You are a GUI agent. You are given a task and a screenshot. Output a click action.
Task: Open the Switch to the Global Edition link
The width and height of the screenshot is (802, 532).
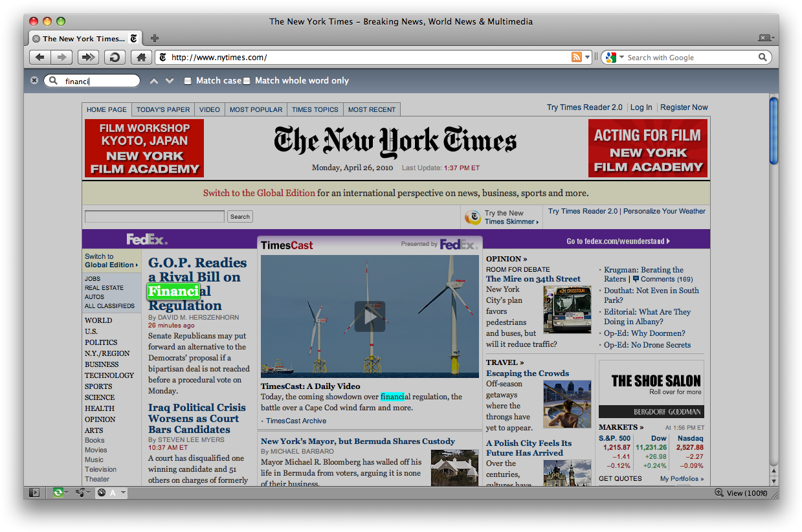point(259,193)
